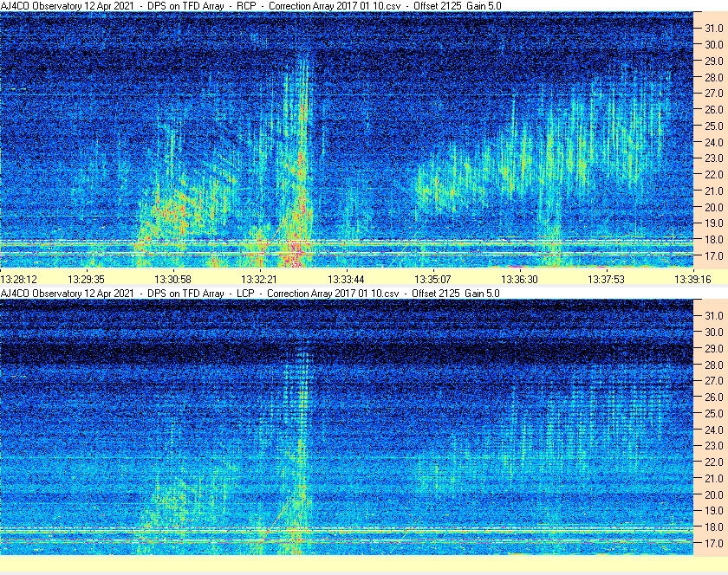Click the 24.0 frequency tick in RCP panel
This screenshot has width=728, height=575.
pyautogui.click(x=713, y=142)
